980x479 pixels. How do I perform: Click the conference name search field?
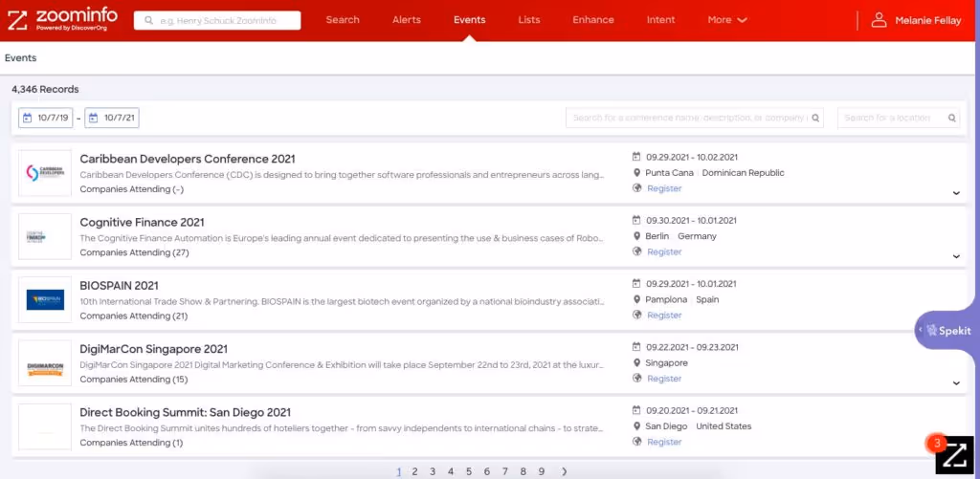coord(695,118)
